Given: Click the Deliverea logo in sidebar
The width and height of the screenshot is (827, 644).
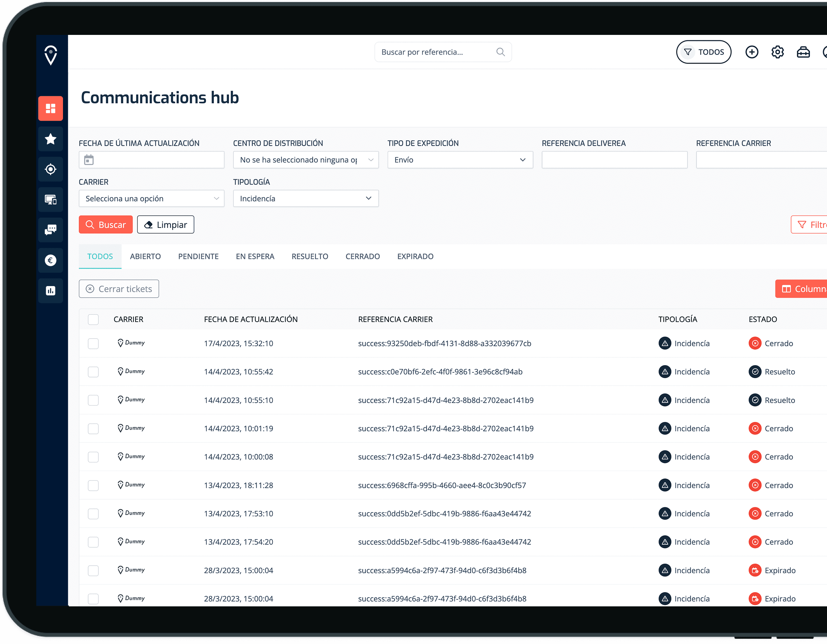Looking at the screenshot, I should click(x=51, y=55).
